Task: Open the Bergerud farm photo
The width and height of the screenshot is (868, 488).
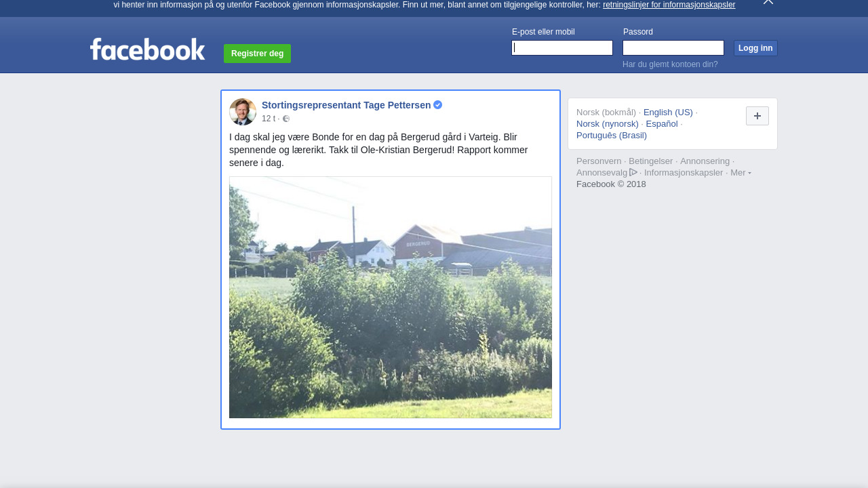Action: point(391,297)
